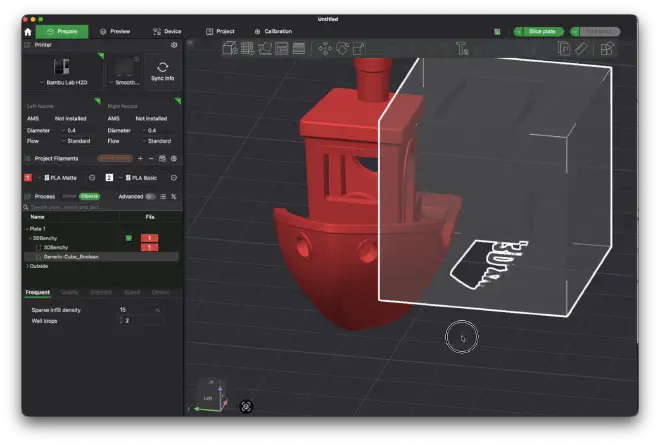This screenshot has width=660, height=445.
Task: Open left nozzle Flow dropdown
Action: 80,141
